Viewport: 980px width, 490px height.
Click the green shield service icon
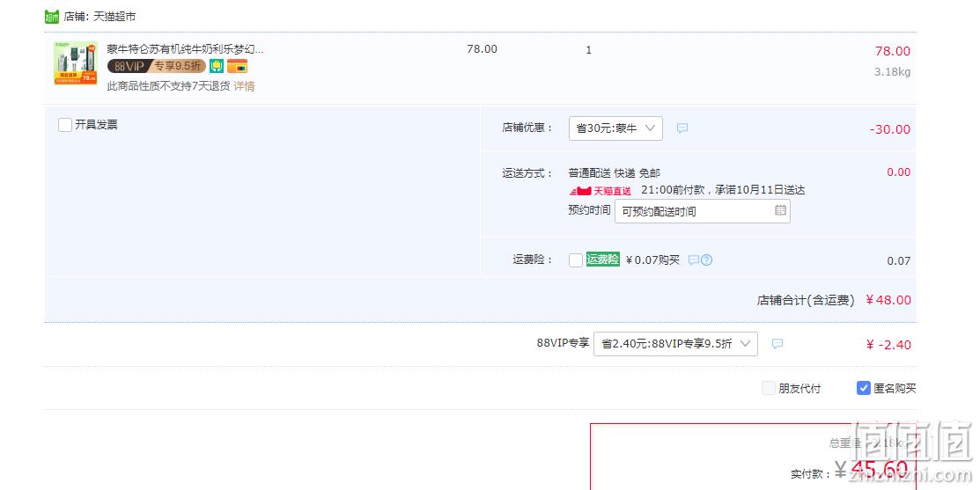pos(217,66)
